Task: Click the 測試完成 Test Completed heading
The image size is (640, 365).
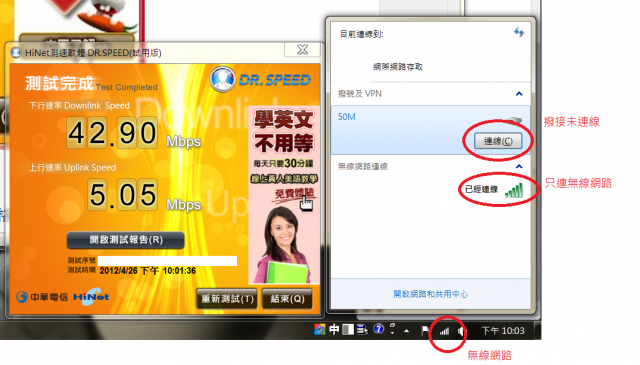Action: click(x=91, y=84)
